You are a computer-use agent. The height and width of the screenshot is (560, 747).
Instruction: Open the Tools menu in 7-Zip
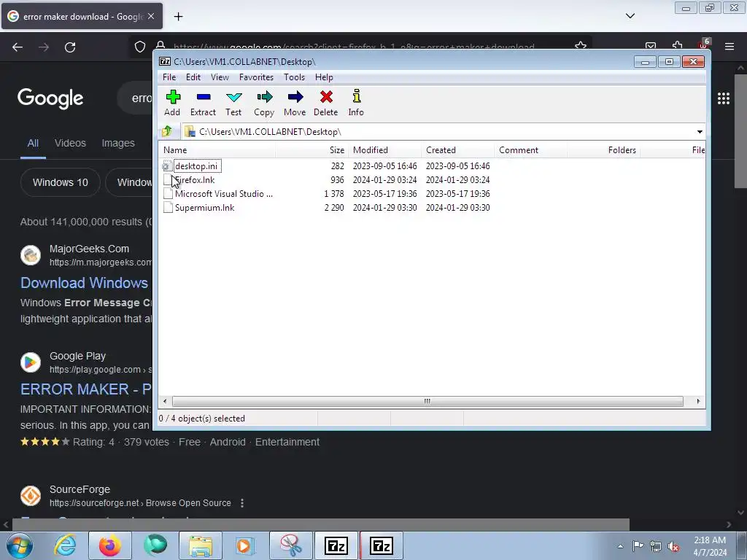[x=294, y=77]
